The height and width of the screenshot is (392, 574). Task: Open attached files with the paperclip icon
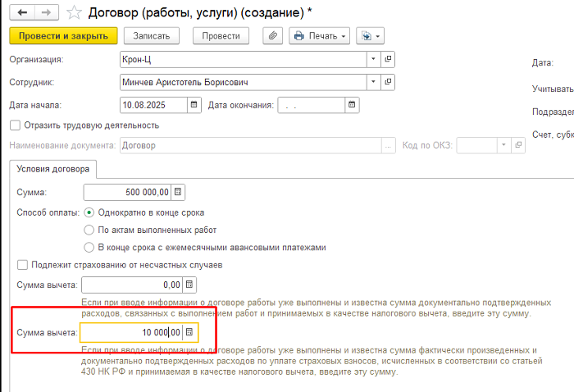point(273,36)
